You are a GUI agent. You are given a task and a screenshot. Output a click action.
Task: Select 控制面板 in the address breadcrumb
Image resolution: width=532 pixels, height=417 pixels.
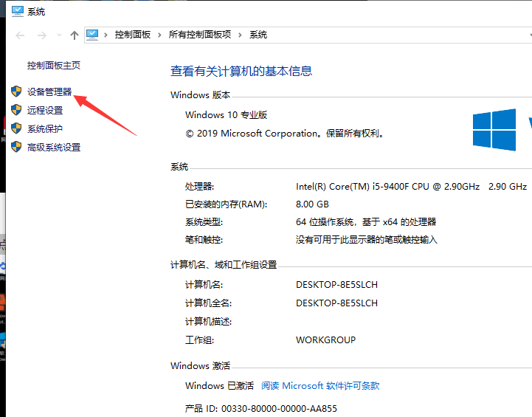[x=133, y=35]
